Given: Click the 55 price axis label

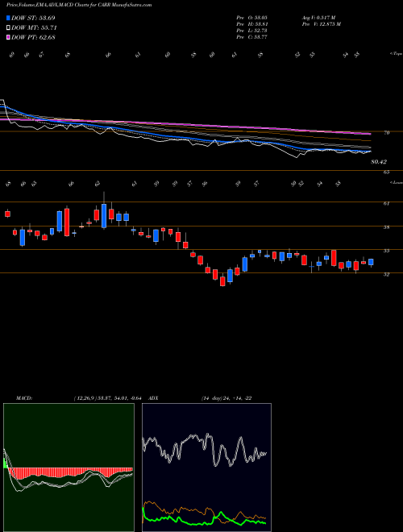Looking at the screenshot, I should [387, 251].
